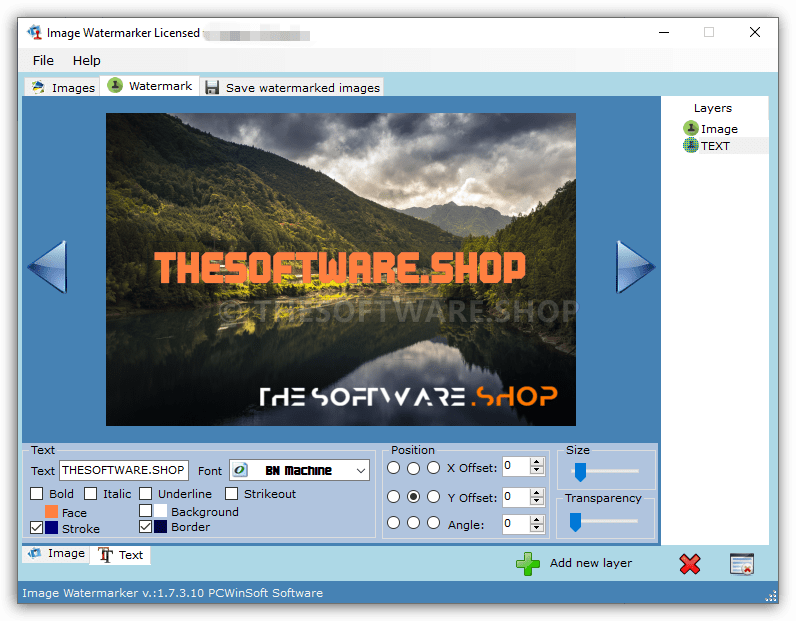The height and width of the screenshot is (621, 796).
Task: Click the Images tab picture icon
Action: [x=38, y=87]
